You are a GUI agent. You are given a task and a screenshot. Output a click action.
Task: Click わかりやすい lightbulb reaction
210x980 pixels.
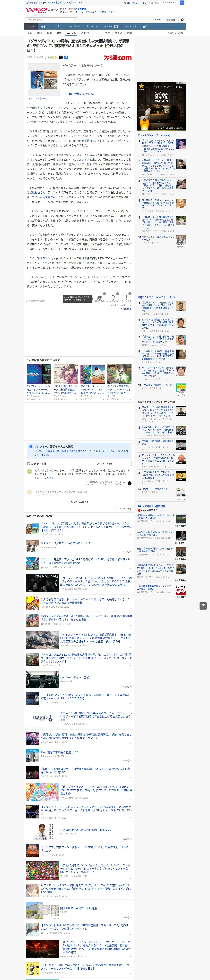(113, 298)
